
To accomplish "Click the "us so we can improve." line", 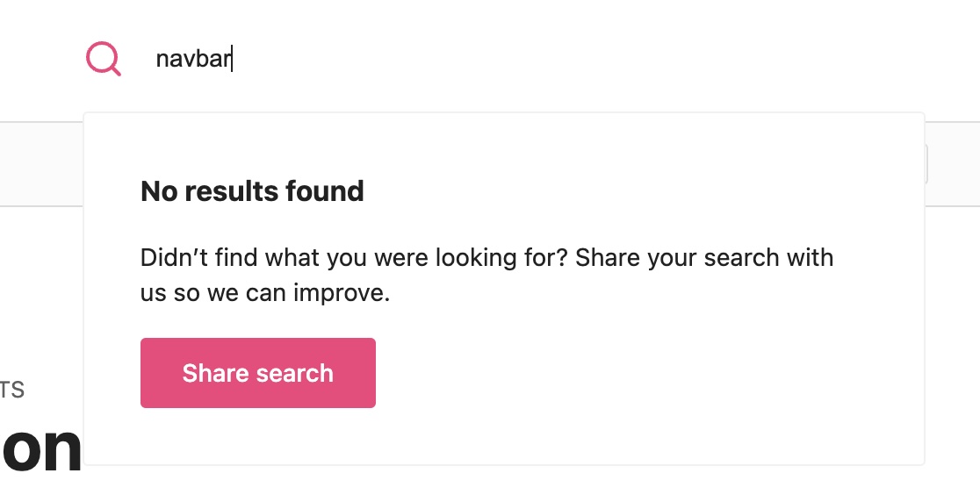I will [x=265, y=292].
